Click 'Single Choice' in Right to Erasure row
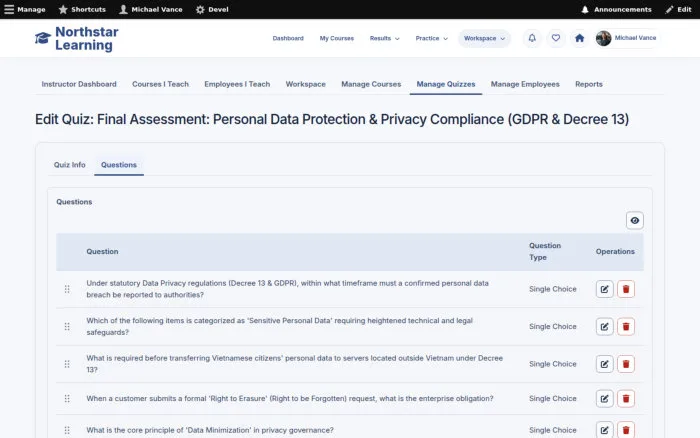The height and width of the screenshot is (438, 700). coord(553,398)
